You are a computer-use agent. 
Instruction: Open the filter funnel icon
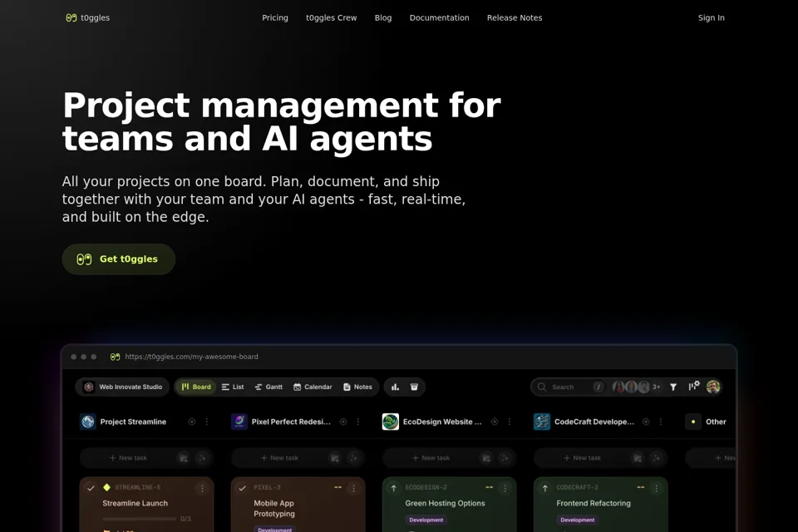[673, 387]
